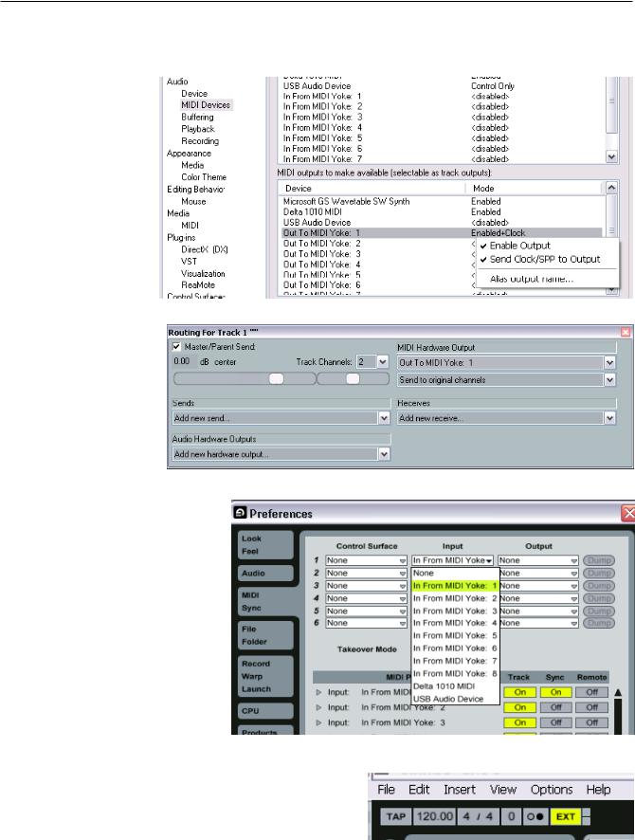Screen dimensions: 635x840
Task: Expand In From MIDI Yoke: 3 input row triangle
Action: (319, 722)
